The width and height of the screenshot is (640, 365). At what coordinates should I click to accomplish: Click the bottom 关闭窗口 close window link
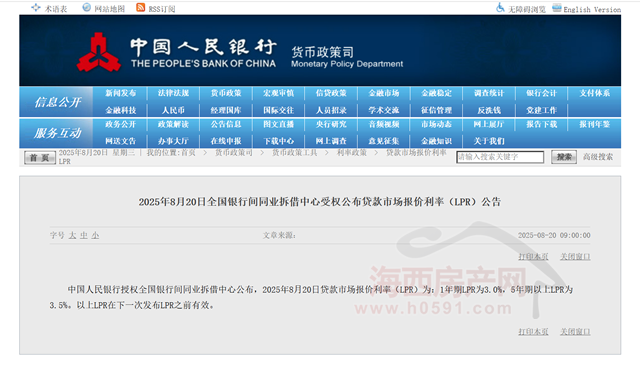tap(575, 332)
